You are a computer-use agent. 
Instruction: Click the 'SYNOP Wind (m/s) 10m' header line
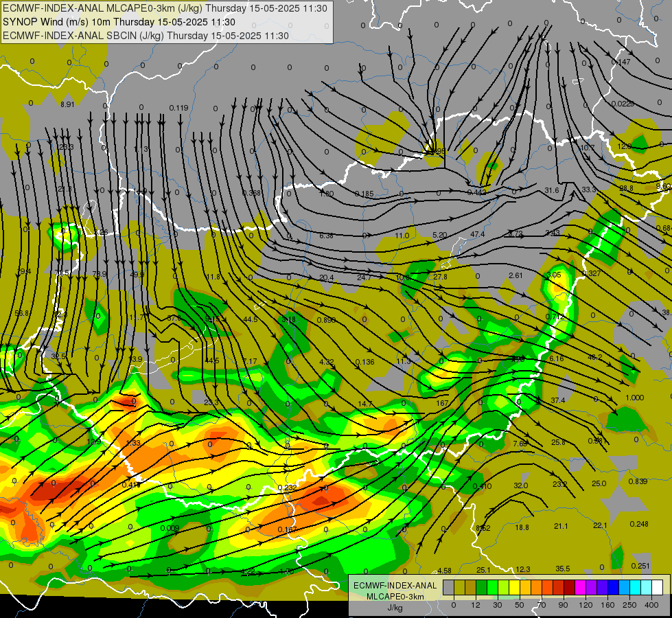click(x=119, y=22)
